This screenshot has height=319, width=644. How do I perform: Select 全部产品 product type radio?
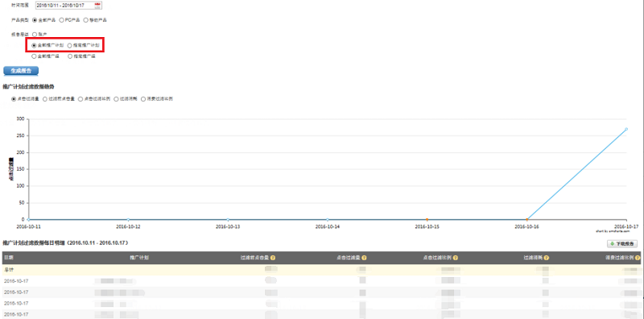click(x=35, y=19)
